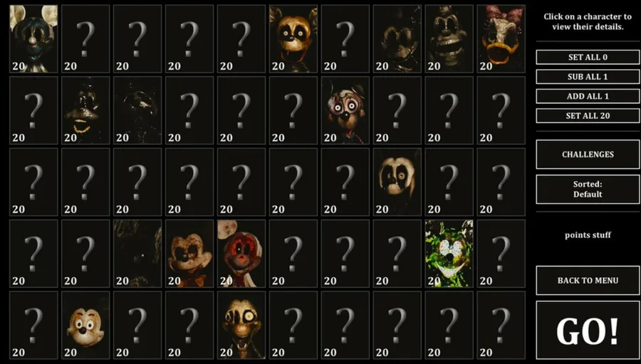
Task: Click the SET ALL 0 button
Action: point(588,57)
